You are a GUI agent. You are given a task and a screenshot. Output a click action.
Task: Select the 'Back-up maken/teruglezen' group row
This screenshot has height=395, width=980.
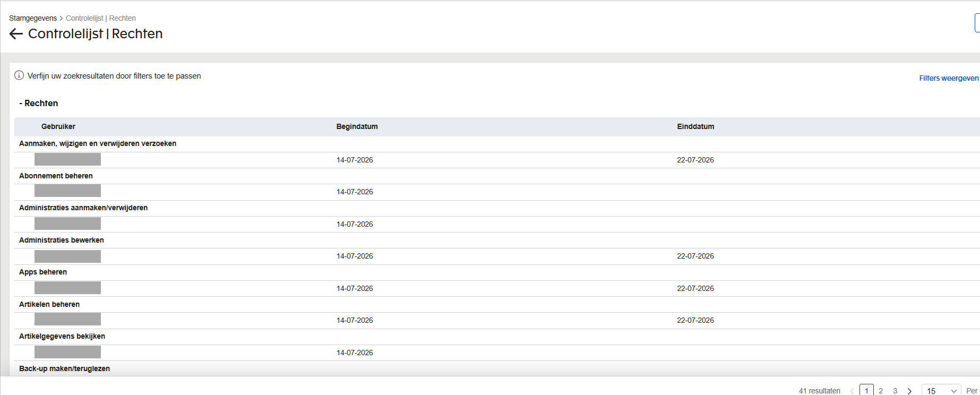click(497, 368)
